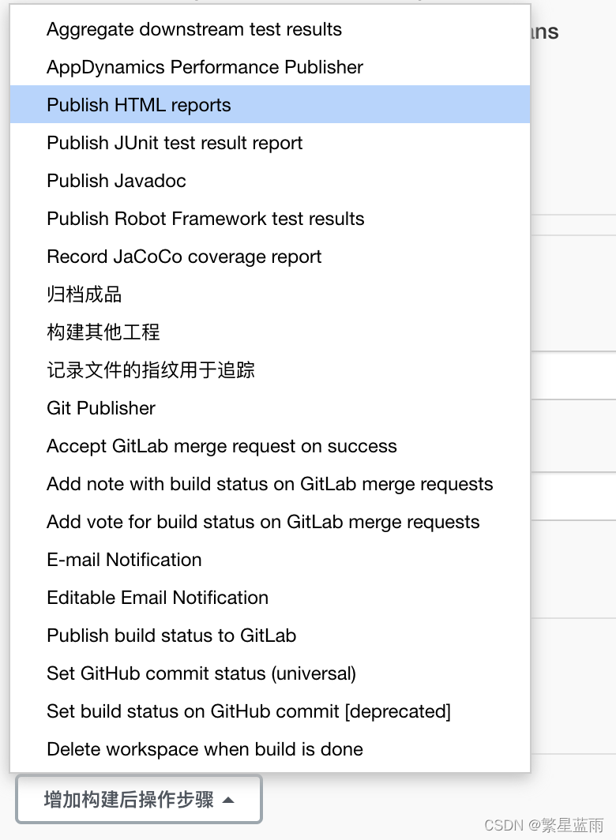The image size is (616, 840).
Task: Choose Publish Robot Framework test results
Action: (x=269, y=219)
